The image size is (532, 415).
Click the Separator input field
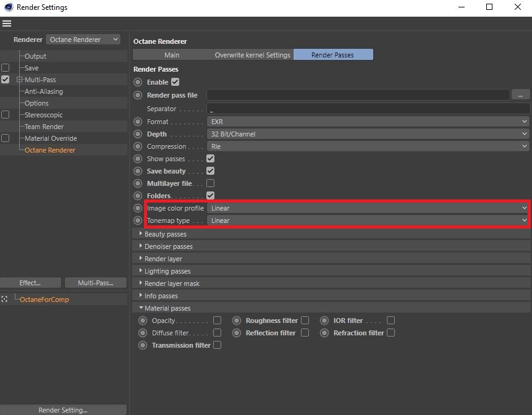coord(368,109)
